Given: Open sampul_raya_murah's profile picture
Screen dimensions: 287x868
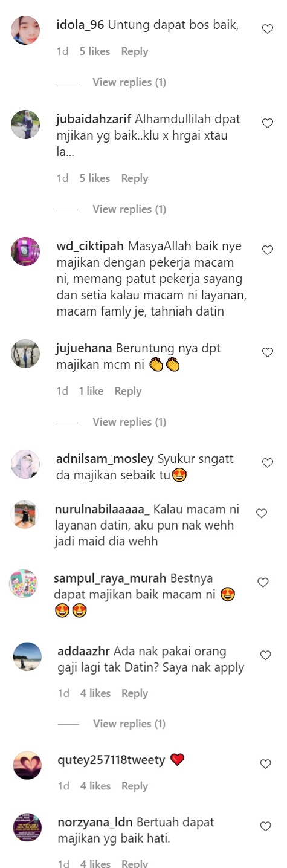Looking at the screenshot, I should (x=25, y=584).
